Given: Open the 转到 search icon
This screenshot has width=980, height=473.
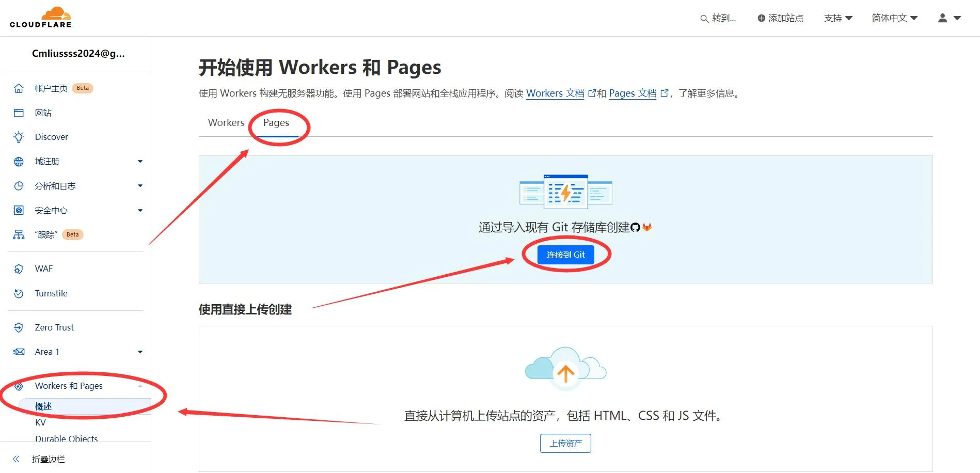Looking at the screenshot, I should [x=704, y=19].
